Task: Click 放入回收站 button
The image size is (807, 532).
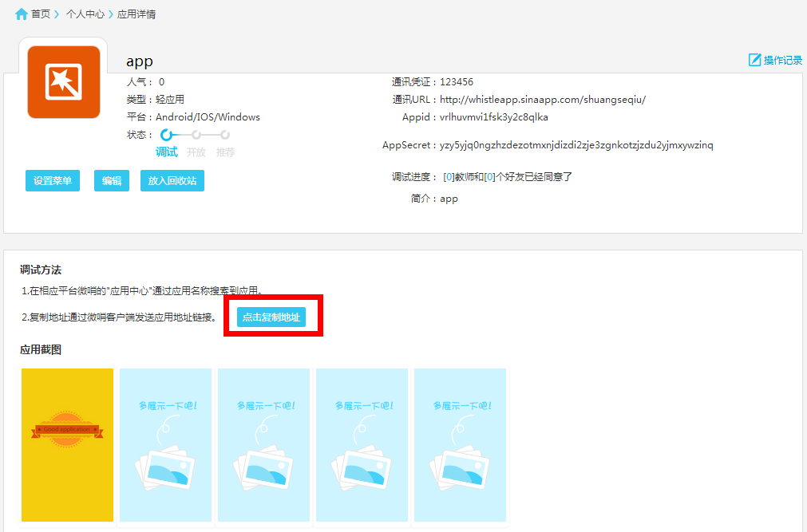Action: 172,181
